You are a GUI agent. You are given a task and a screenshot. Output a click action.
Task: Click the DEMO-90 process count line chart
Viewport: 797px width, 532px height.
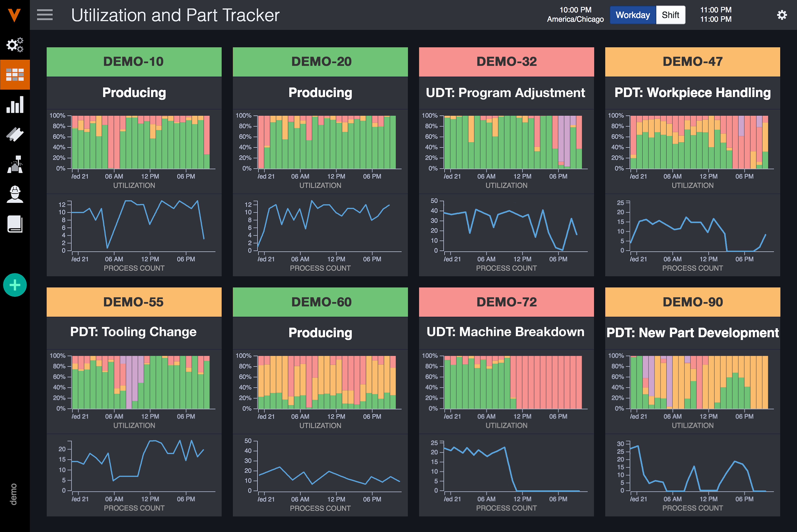698,468
